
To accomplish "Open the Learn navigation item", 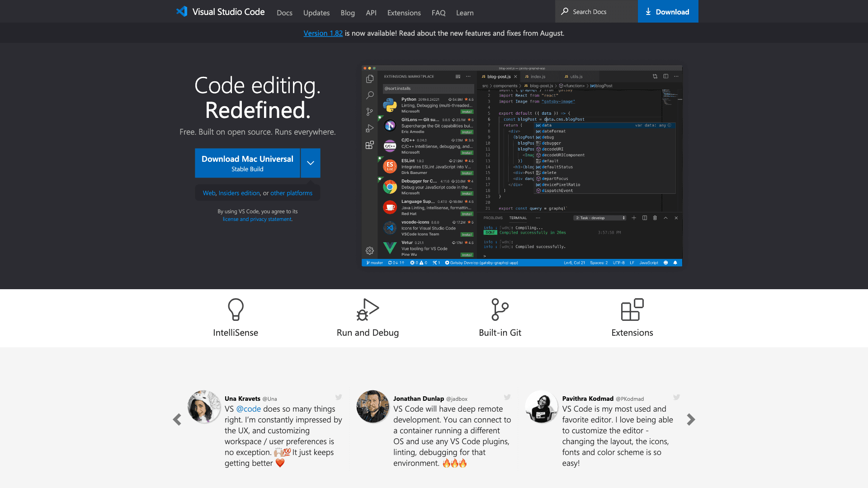I will pos(465,13).
